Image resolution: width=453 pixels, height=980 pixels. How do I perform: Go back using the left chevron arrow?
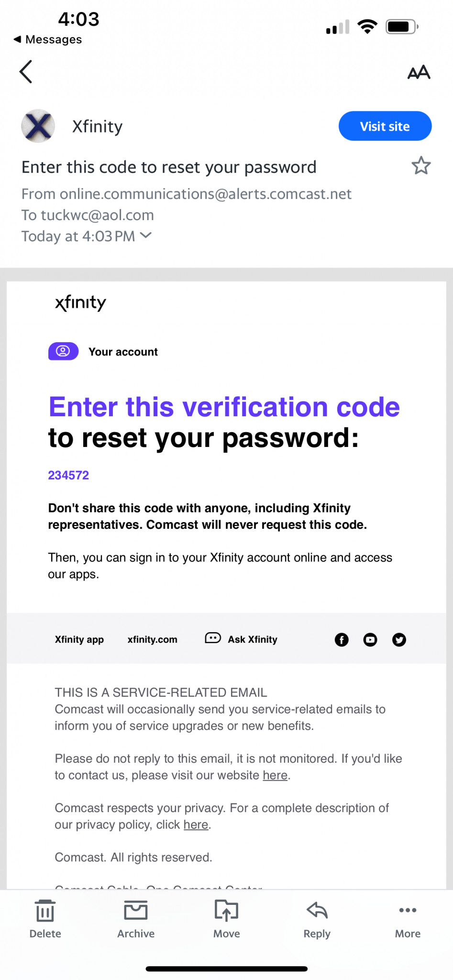tap(26, 72)
